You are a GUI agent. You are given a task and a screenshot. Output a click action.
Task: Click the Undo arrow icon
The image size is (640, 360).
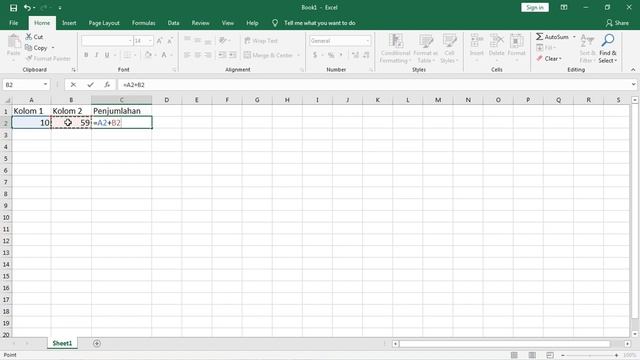[x=27, y=8]
